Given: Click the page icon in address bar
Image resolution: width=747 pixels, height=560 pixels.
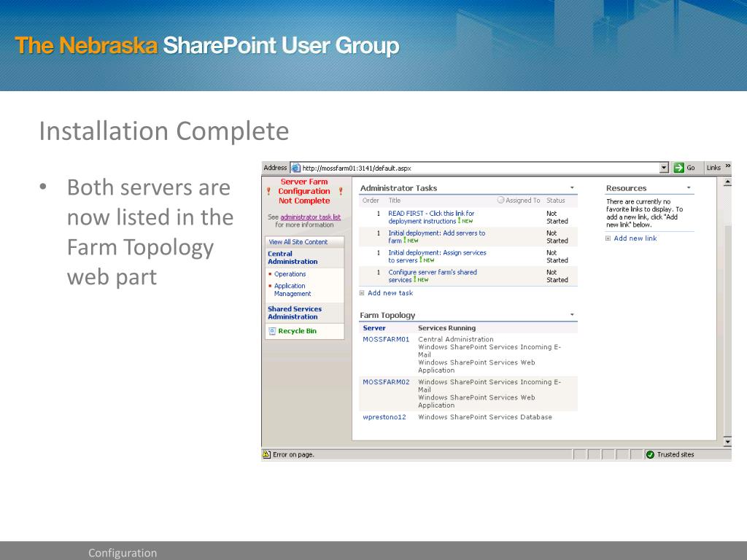Looking at the screenshot, I should point(296,168).
